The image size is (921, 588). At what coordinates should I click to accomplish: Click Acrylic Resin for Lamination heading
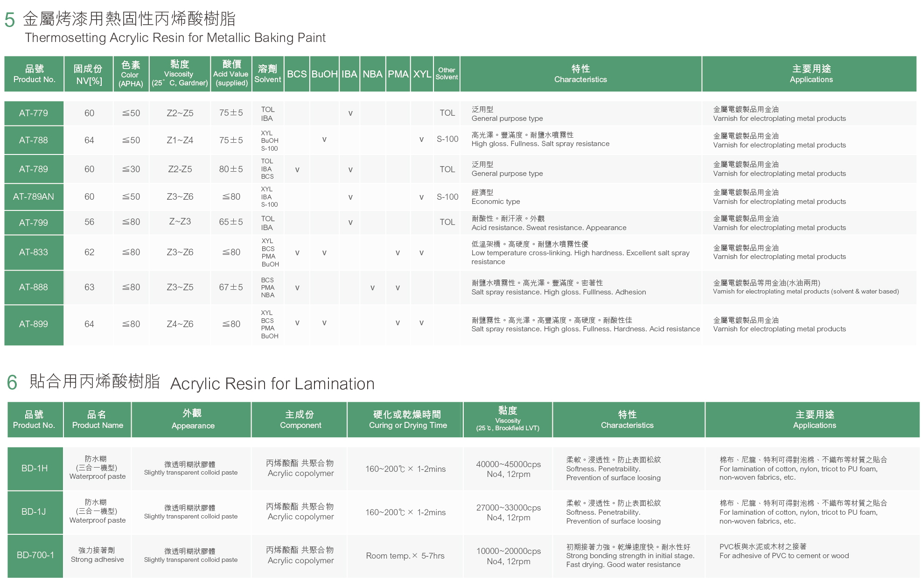272,384
